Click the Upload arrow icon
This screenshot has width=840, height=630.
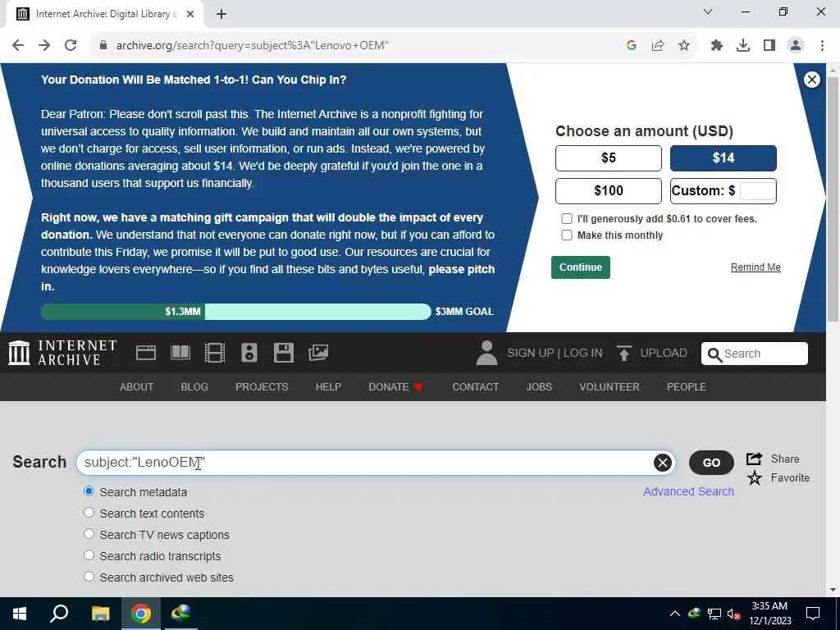[x=623, y=353]
